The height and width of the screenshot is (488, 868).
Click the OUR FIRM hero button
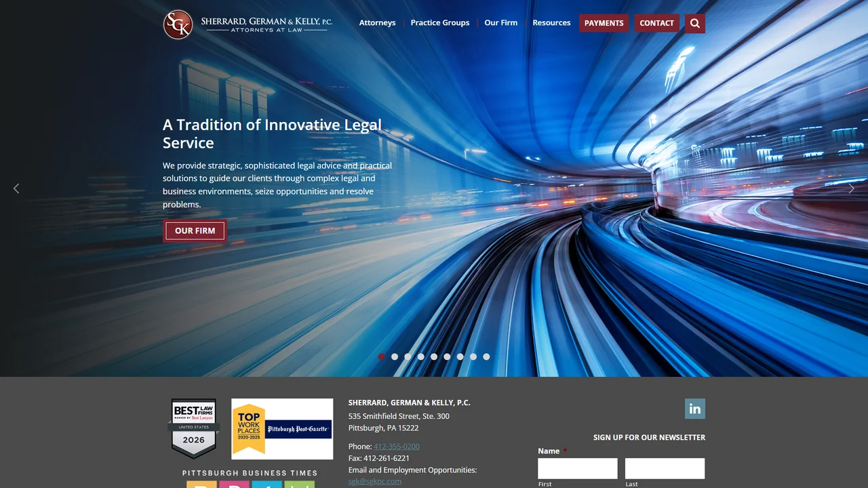195,231
